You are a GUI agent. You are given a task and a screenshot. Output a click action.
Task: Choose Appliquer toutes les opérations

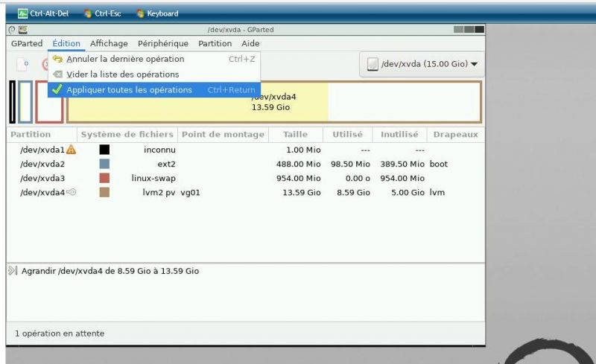click(x=154, y=90)
